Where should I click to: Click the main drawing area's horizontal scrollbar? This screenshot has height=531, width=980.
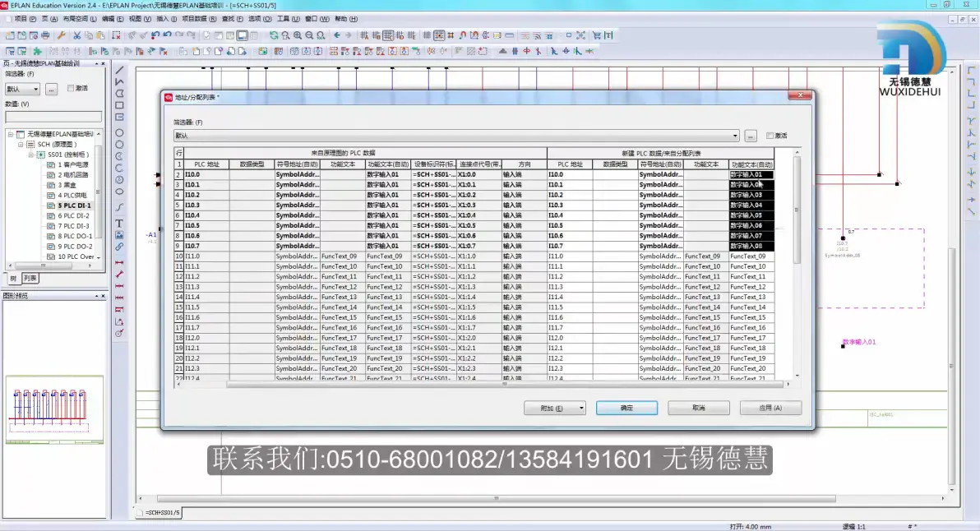point(497,498)
